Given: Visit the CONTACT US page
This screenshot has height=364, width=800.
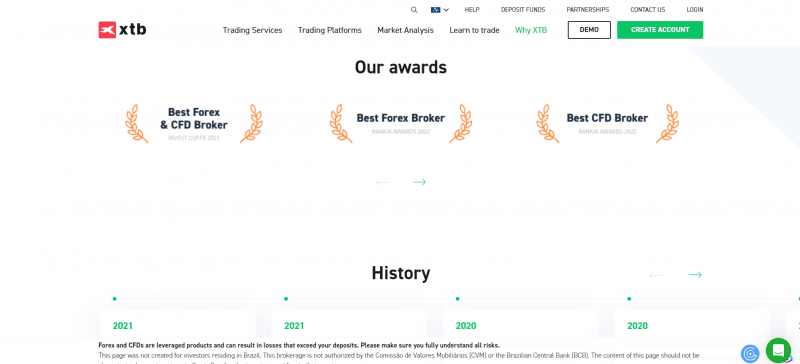Looking at the screenshot, I should [x=647, y=10].
